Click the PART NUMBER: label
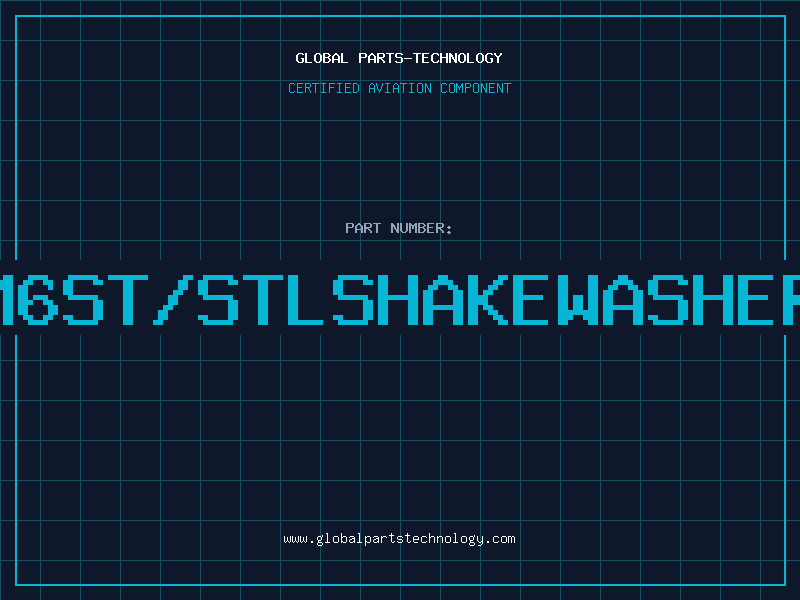 [x=399, y=228]
